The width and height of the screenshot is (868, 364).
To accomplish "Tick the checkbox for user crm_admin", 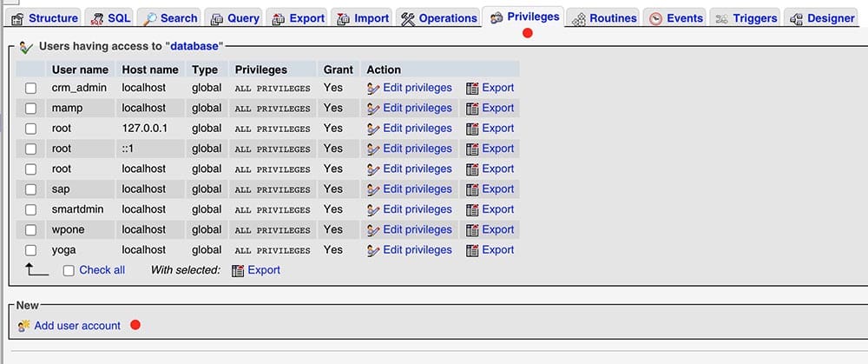I will pos(31,88).
